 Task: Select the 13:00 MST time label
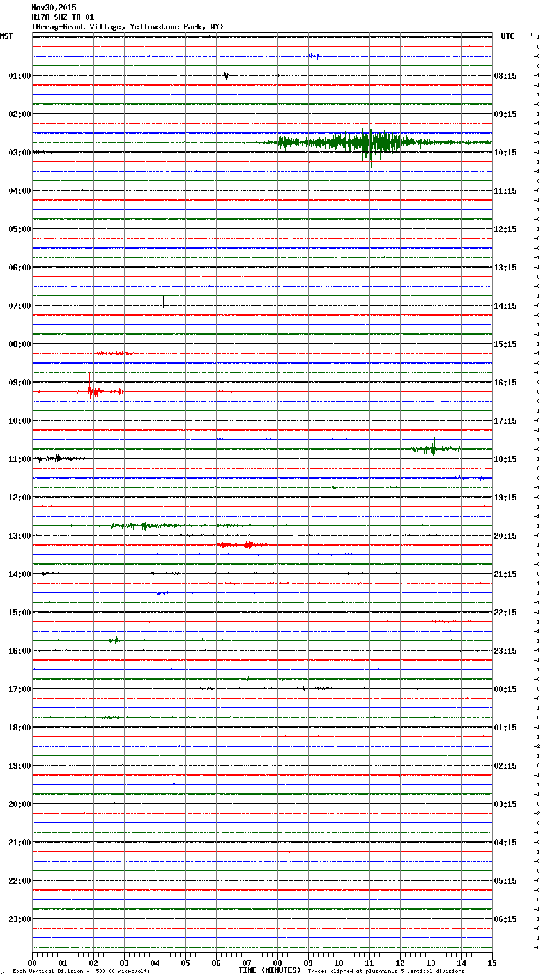[20, 536]
